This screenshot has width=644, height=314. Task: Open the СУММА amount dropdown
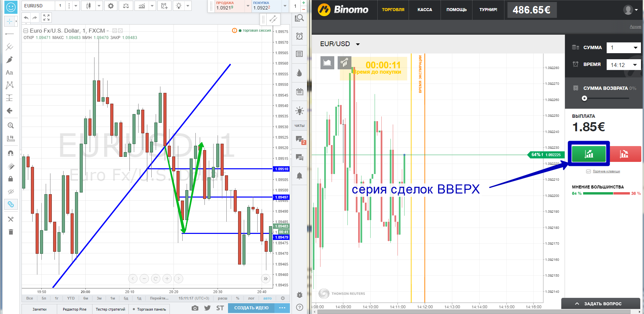[623, 47]
